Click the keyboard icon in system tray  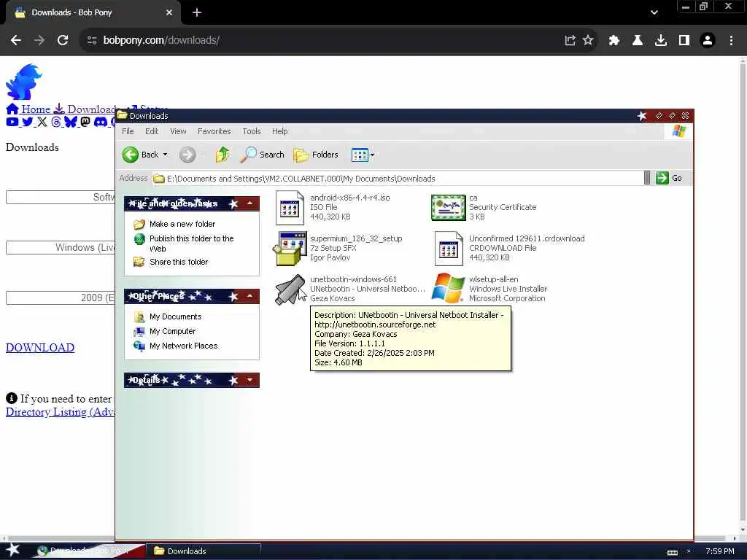tap(672, 553)
